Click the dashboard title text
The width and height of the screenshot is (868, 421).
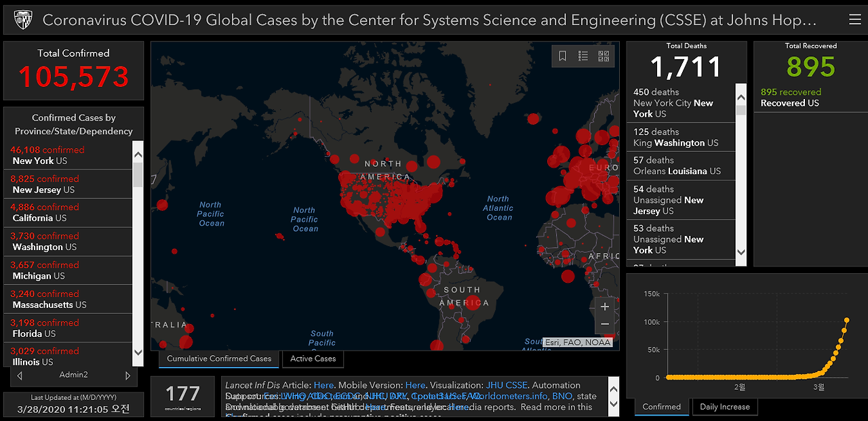429,20
